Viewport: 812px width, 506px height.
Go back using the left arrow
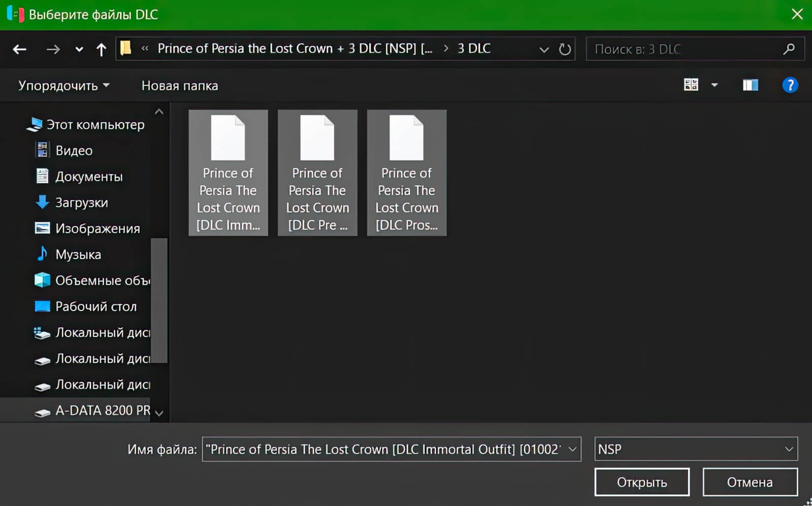pos(20,49)
